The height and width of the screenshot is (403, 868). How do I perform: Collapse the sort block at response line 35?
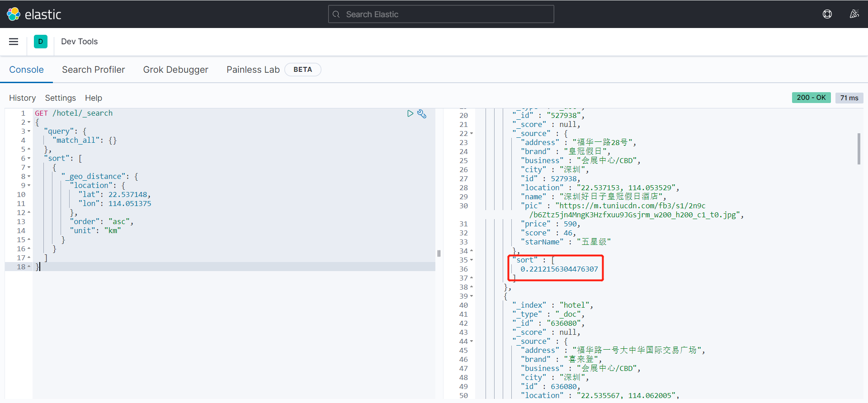pos(472,260)
